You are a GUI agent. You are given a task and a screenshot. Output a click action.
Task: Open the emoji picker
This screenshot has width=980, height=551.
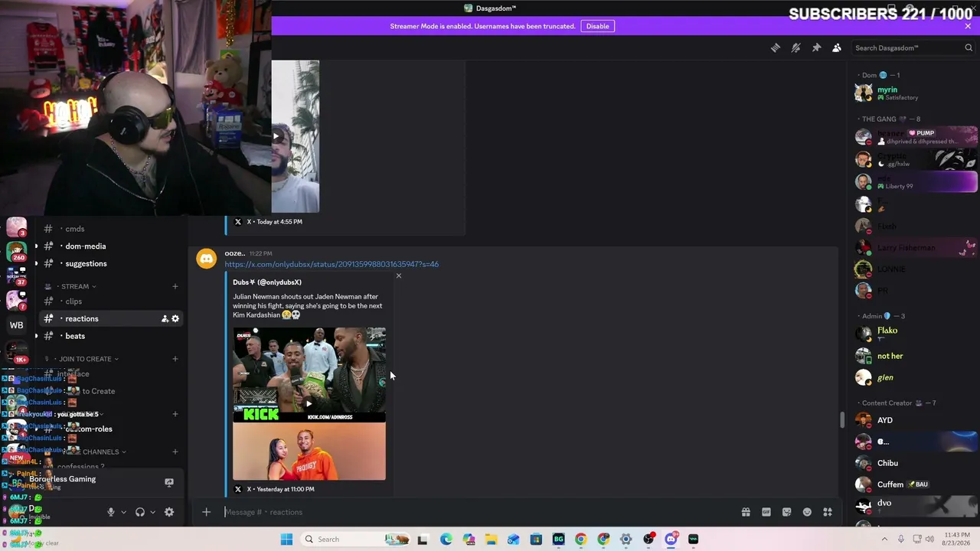tap(807, 512)
